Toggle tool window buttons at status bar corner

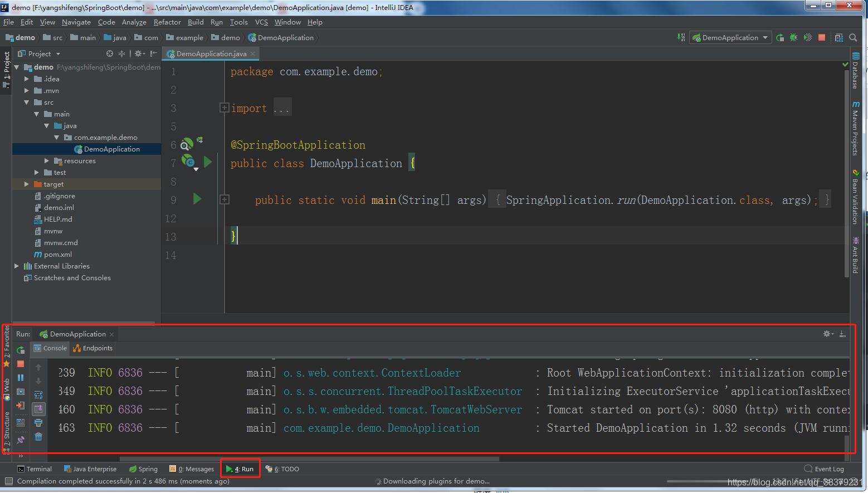pyautogui.click(x=8, y=481)
